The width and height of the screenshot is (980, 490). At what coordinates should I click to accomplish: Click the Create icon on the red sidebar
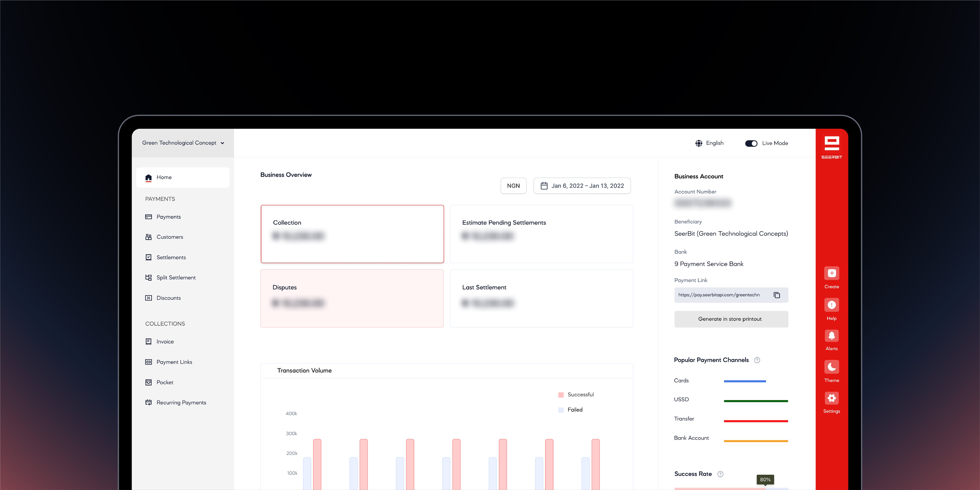(832, 273)
